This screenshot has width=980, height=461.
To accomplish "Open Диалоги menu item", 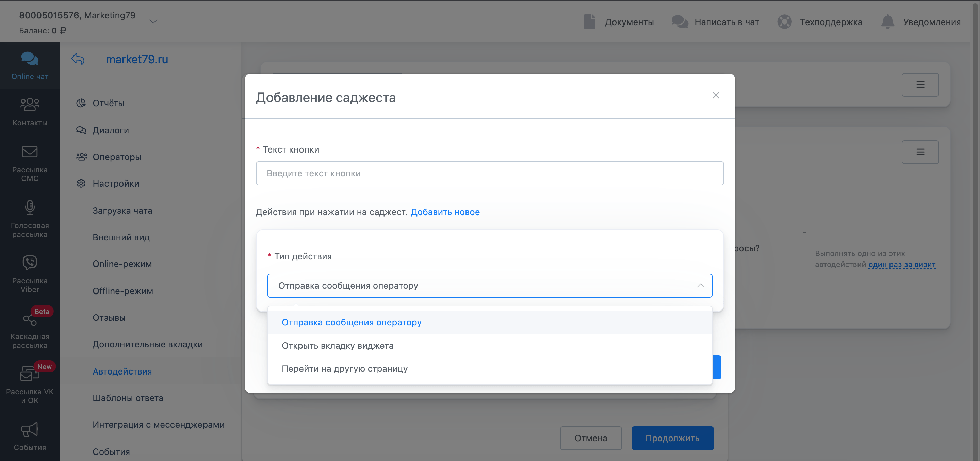I will [110, 130].
